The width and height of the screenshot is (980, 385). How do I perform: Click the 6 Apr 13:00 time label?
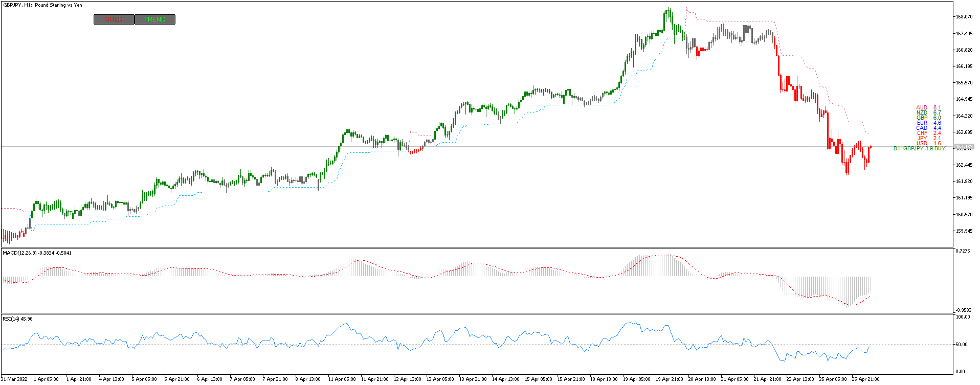210,379
